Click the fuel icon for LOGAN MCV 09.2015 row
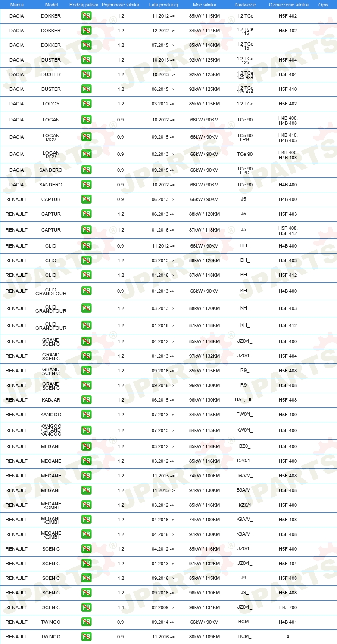 coord(86,137)
